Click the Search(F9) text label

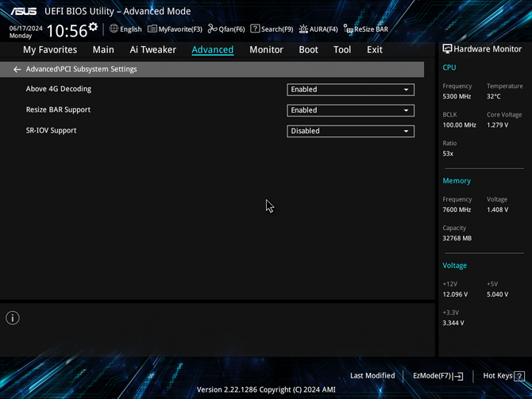(277, 29)
